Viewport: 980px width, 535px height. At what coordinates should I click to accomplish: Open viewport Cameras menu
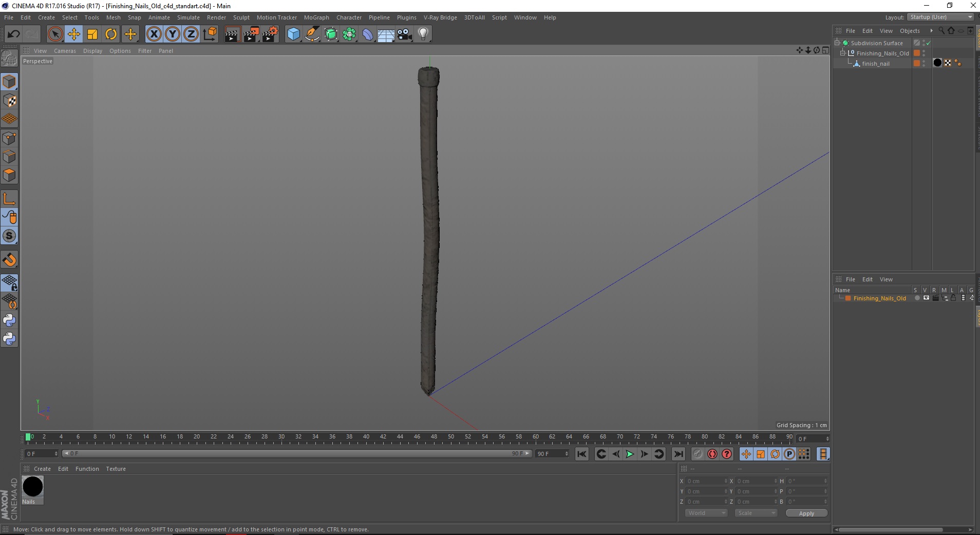coord(65,51)
